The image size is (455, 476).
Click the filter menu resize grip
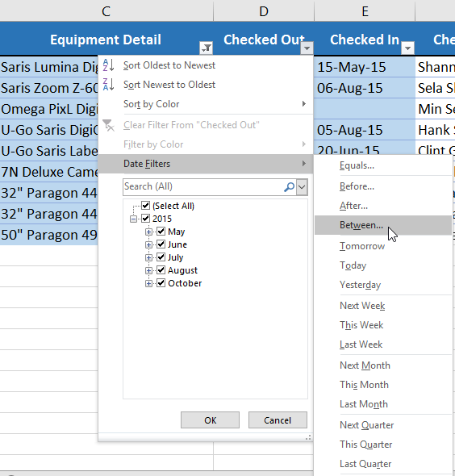[308, 437]
